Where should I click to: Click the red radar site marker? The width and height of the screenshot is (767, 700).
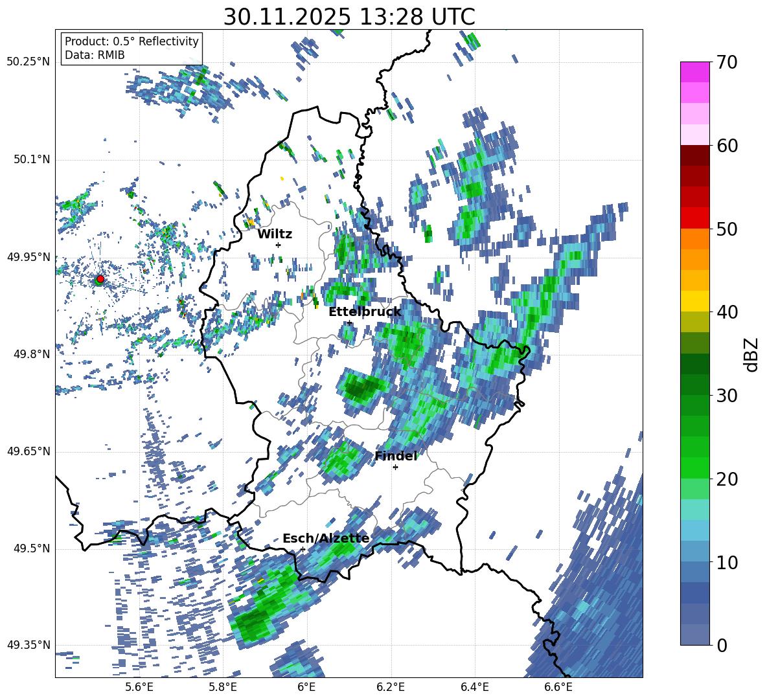point(100,278)
